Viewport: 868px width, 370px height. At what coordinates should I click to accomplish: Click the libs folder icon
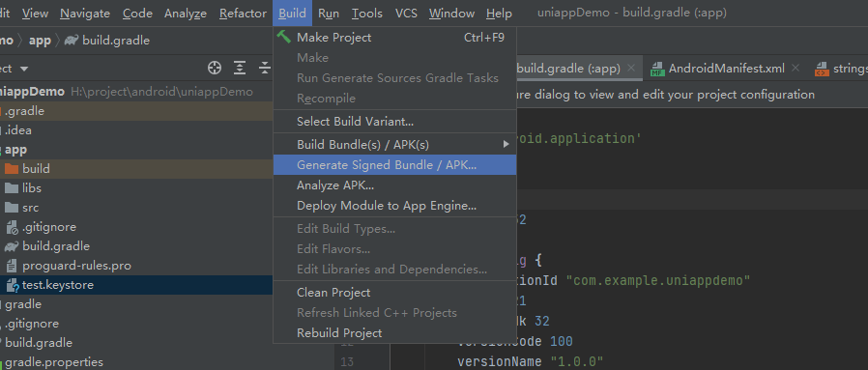pyautogui.click(x=12, y=188)
